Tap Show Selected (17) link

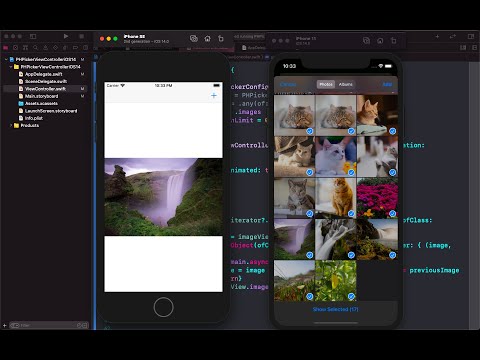pyautogui.click(x=336, y=309)
